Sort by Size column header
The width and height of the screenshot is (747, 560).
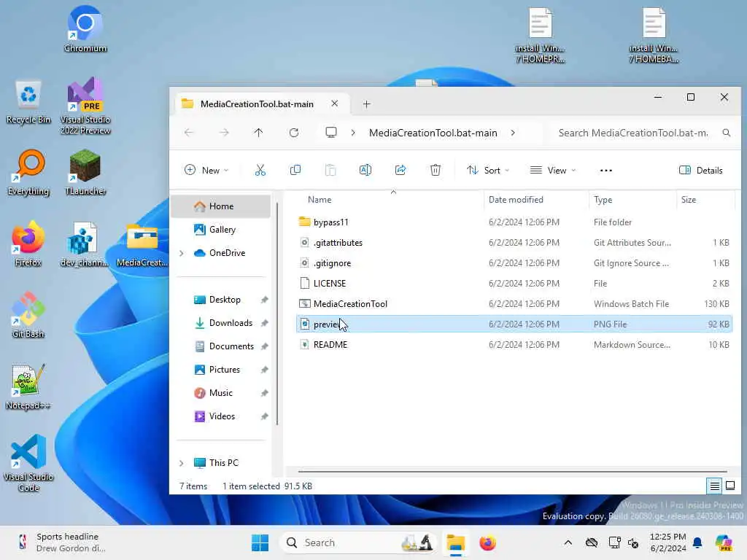coord(689,200)
